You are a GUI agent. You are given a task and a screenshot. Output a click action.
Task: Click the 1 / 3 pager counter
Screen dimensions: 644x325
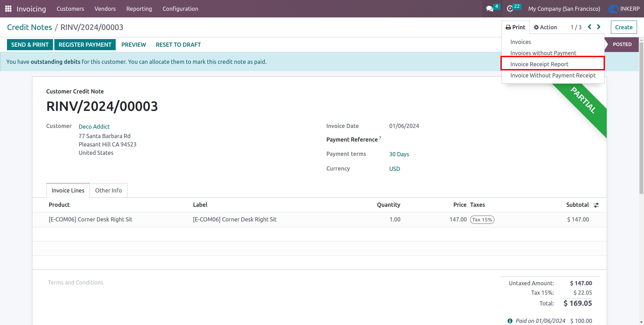576,27
